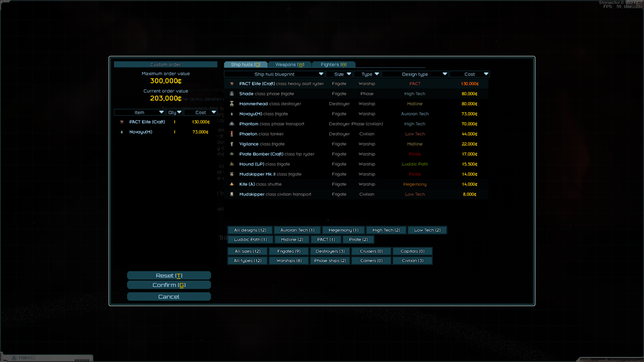Filter by Destroyers (3)
The width and height of the screenshot is (644, 362).
(x=330, y=251)
